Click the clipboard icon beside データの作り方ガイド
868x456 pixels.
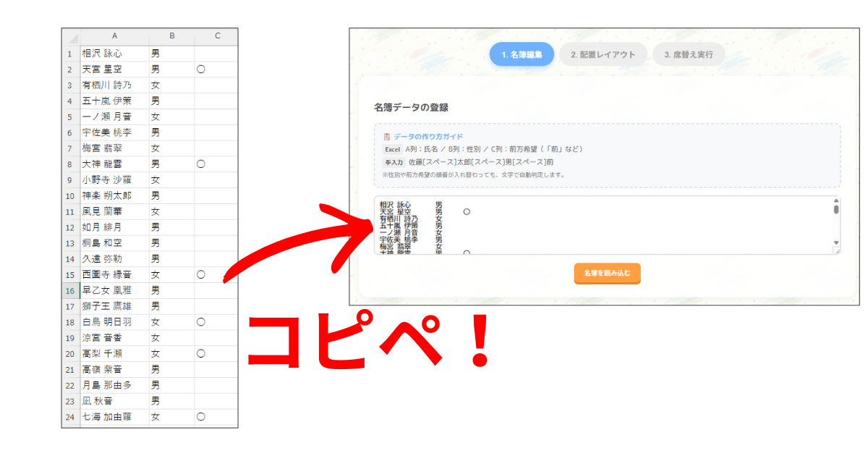click(387, 137)
